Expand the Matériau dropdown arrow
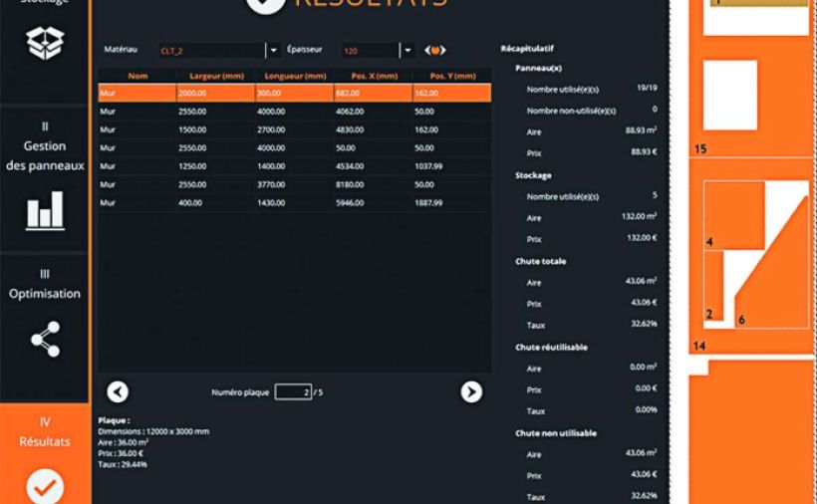This screenshot has width=817, height=504. (272, 50)
